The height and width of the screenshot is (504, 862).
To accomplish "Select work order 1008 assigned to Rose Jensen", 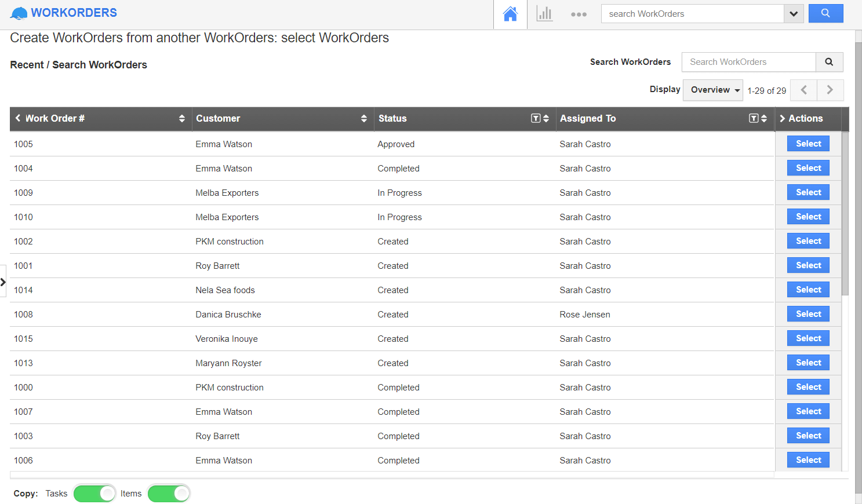I will 808,313.
